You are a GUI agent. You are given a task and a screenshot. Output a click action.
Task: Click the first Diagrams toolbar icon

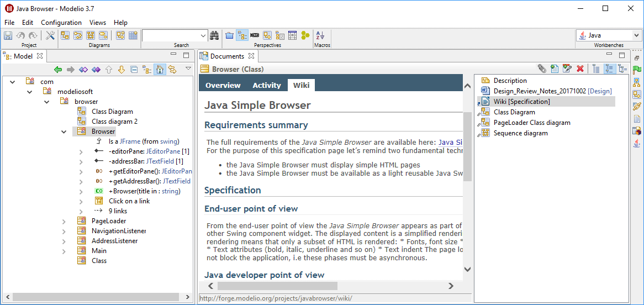pos(65,36)
